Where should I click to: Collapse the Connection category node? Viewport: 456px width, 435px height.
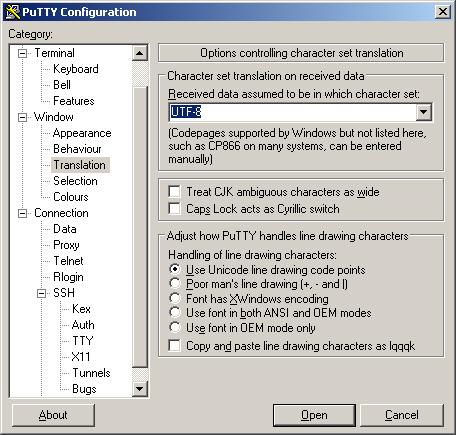[22, 213]
